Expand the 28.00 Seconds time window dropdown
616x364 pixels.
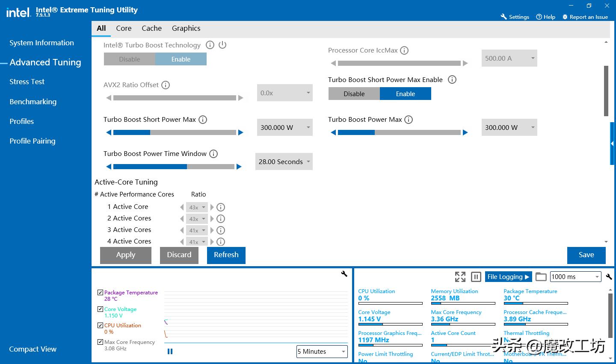(284, 161)
